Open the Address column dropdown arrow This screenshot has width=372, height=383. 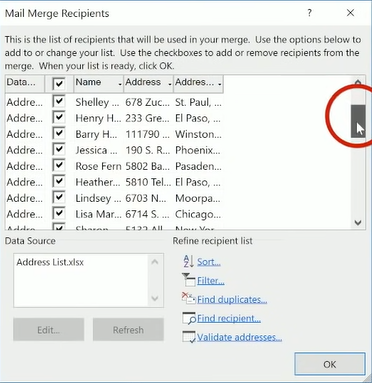170,84
